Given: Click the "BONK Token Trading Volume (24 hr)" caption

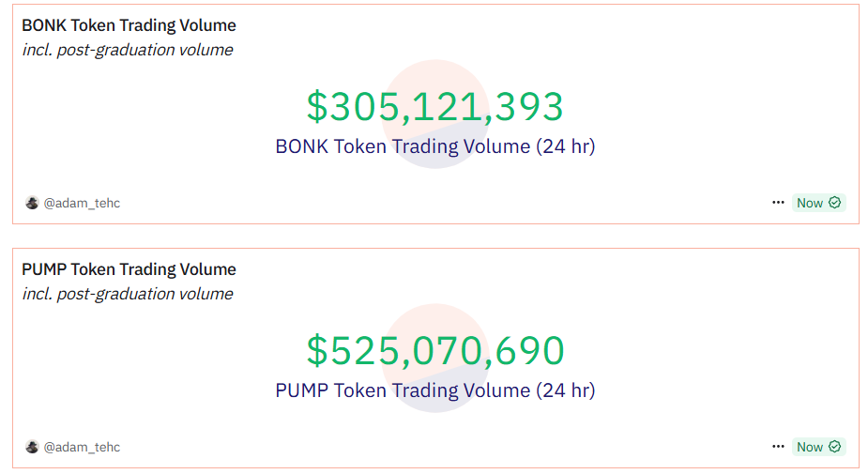Looking at the screenshot, I should 434,146.
